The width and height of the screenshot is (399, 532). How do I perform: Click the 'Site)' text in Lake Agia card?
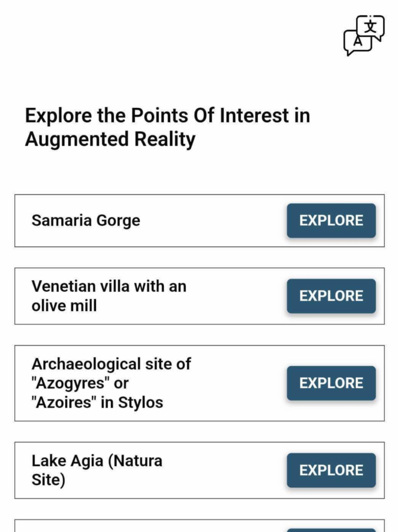(x=48, y=480)
